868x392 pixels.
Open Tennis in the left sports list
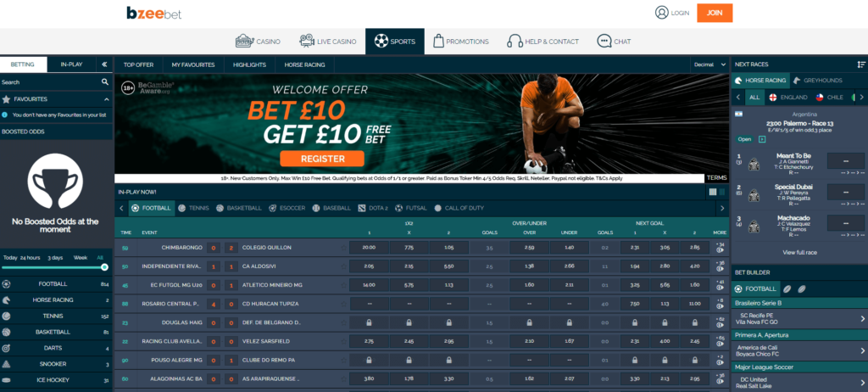tap(55, 316)
